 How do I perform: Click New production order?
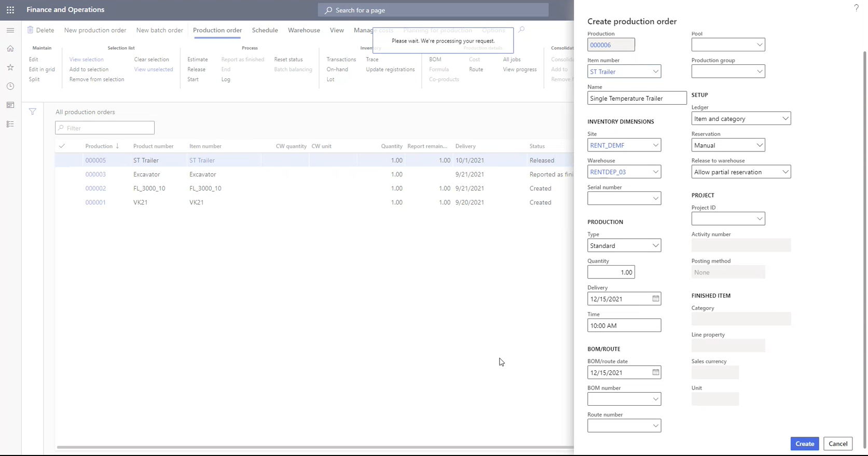pos(95,30)
